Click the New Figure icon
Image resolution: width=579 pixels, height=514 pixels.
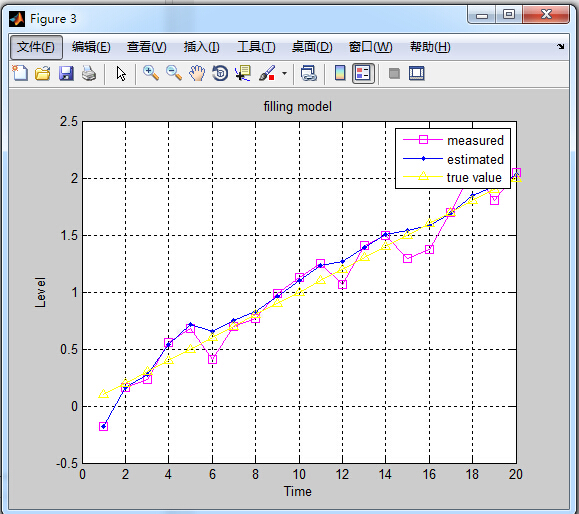[x=20, y=73]
